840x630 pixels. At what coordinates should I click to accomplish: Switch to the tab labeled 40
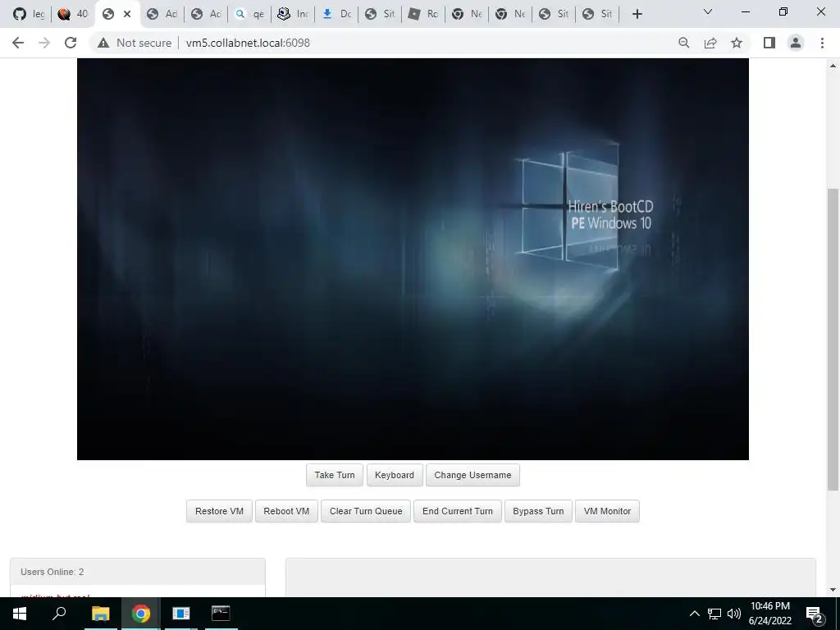coord(73,14)
